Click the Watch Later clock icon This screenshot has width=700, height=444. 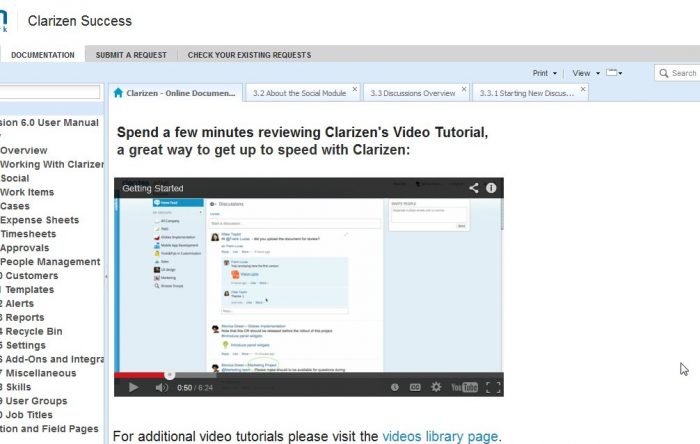[395, 387]
